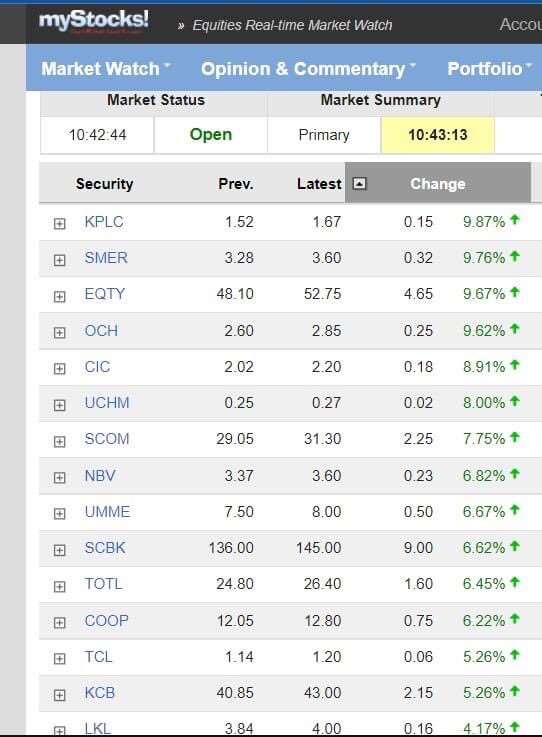Open the TOTL security link

pyautogui.click(x=103, y=584)
